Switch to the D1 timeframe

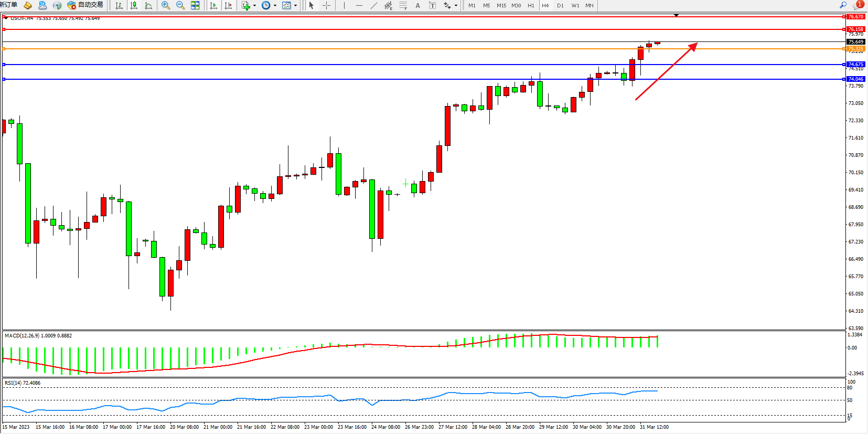pyautogui.click(x=560, y=5)
